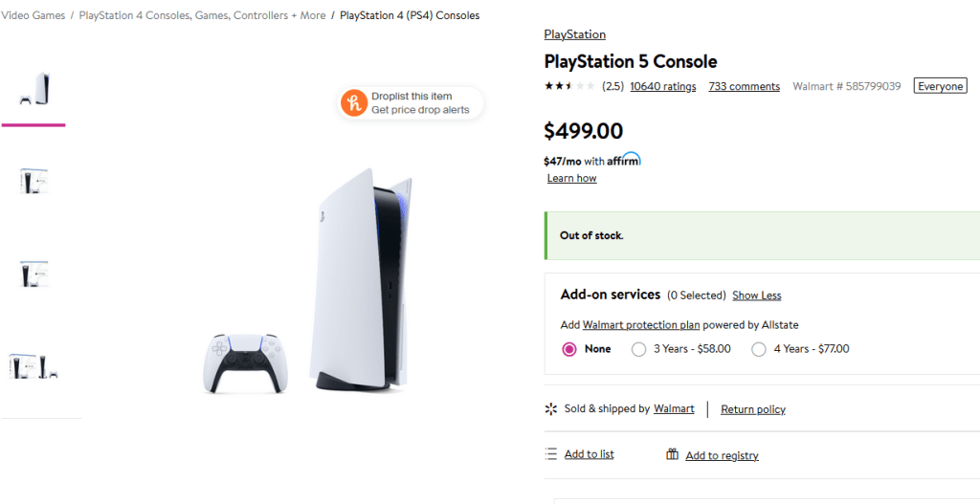Go to Video Games breadcrumb
The width and height of the screenshot is (980, 504).
coord(33,15)
